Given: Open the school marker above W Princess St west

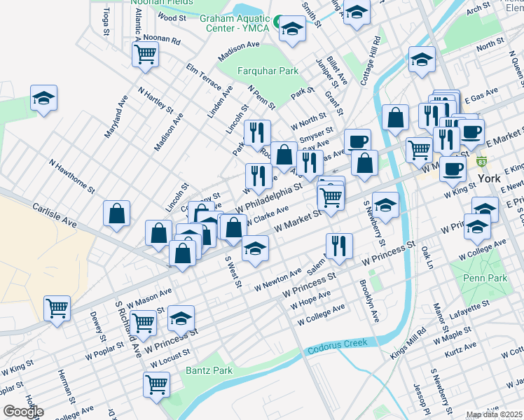Looking at the screenshot, I should [x=181, y=319].
